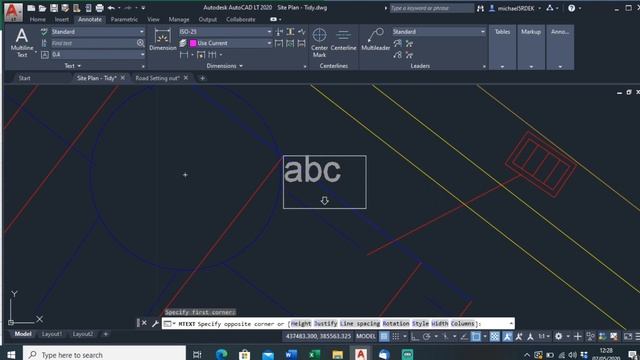640x360 pixels.
Task: Click the Check Spelling icon beside text style
Action: coord(44,31)
